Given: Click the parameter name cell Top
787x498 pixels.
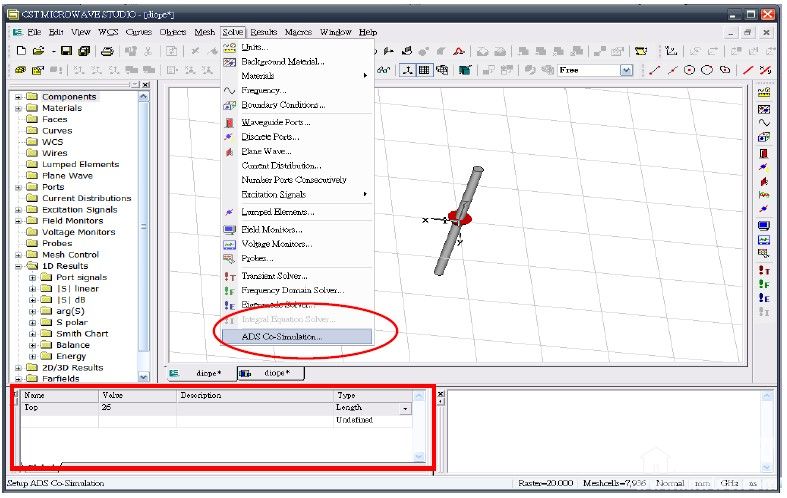Looking at the screenshot, I should point(60,408).
